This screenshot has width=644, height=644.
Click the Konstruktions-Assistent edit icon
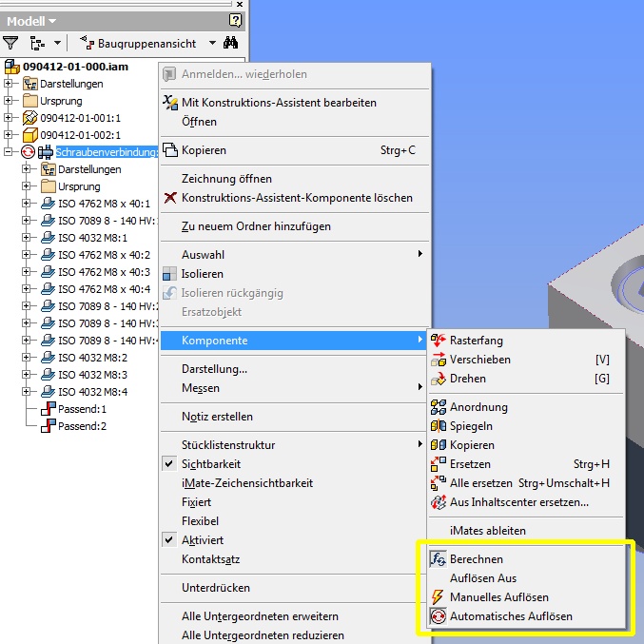(x=170, y=103)
